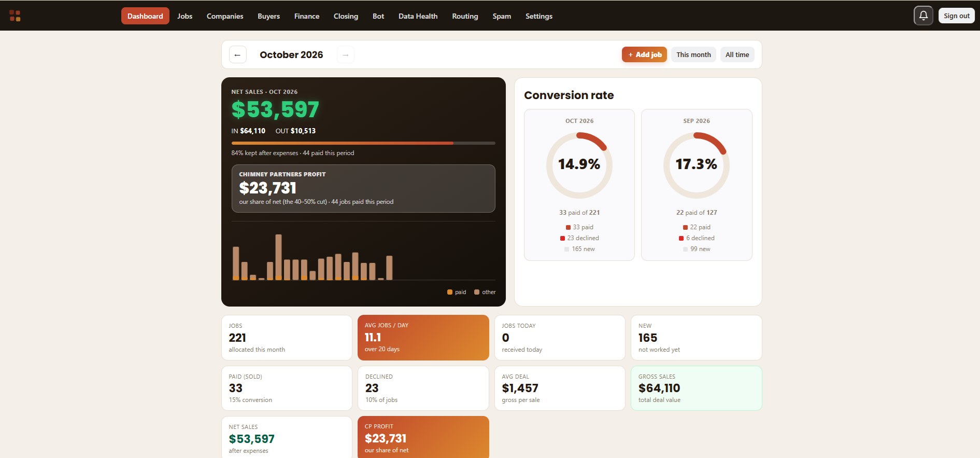Click the Avg Jobs / Day card

(x=423, y=338)
